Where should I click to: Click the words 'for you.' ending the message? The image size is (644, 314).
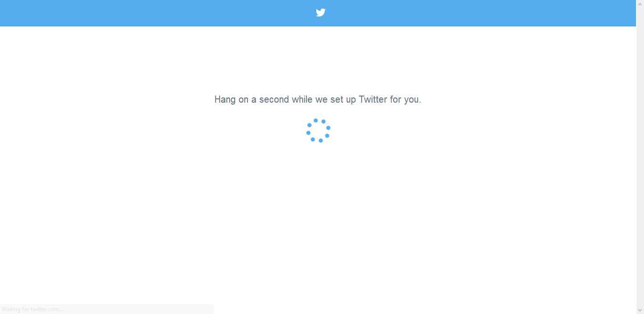pyautogui.click(x=405, y=99)
